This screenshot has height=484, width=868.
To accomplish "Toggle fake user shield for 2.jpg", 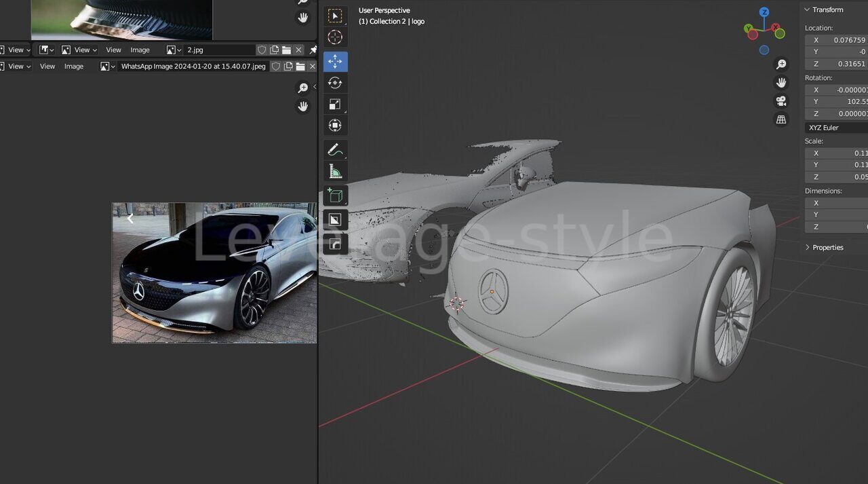I will point(262,50).
